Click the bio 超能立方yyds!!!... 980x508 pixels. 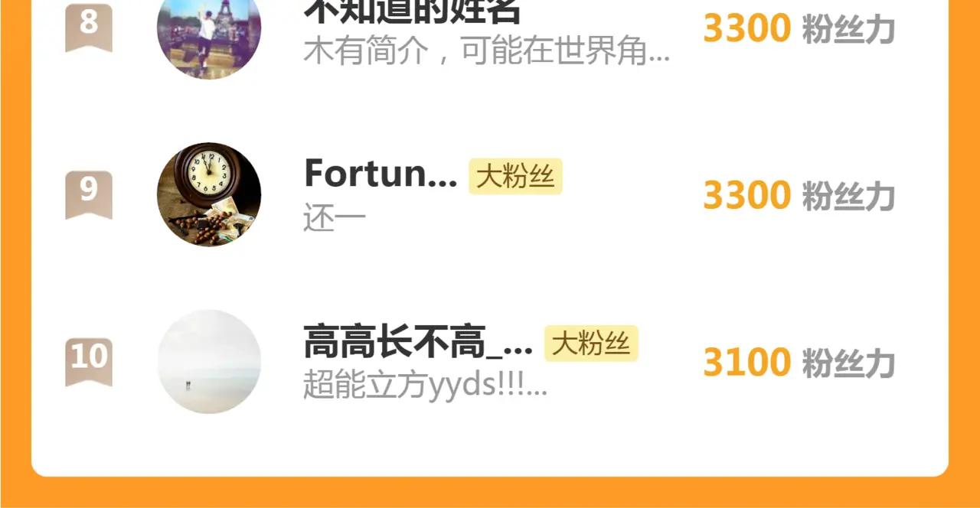tap(426, 386)
